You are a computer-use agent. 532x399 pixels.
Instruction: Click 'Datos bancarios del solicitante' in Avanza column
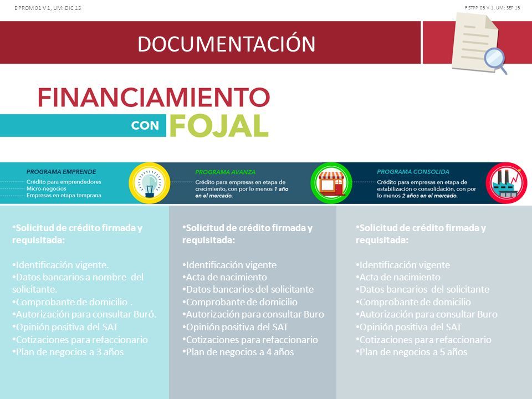pos(248,289)
